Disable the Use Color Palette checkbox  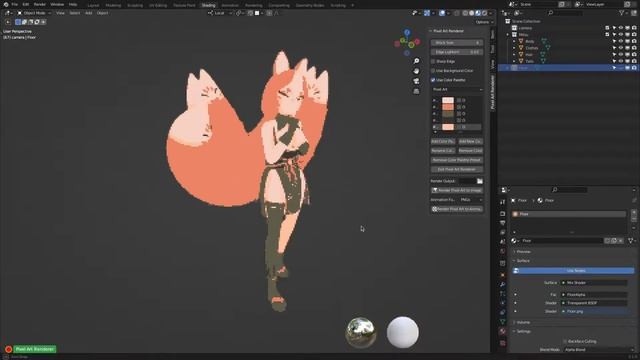433,80
